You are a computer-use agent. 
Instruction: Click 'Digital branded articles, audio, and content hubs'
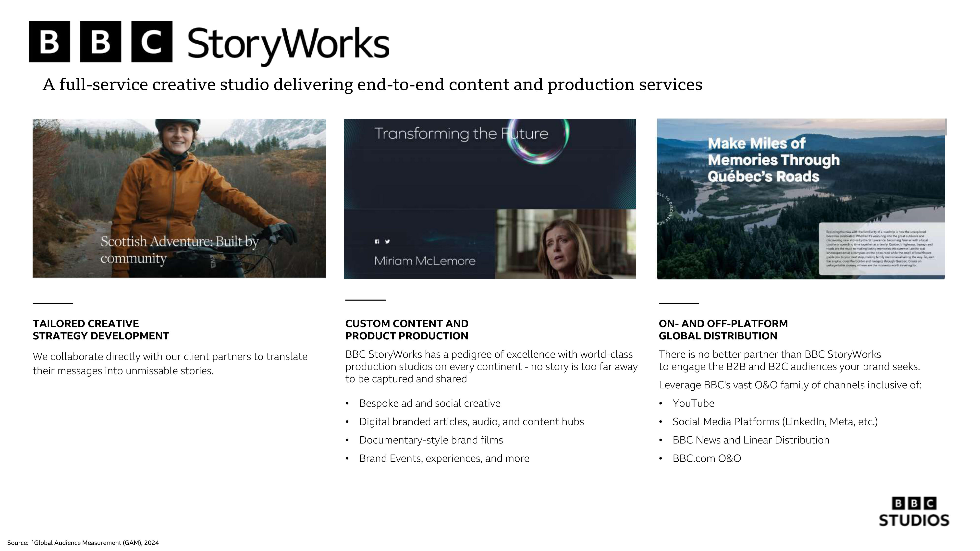pos(471,422)
